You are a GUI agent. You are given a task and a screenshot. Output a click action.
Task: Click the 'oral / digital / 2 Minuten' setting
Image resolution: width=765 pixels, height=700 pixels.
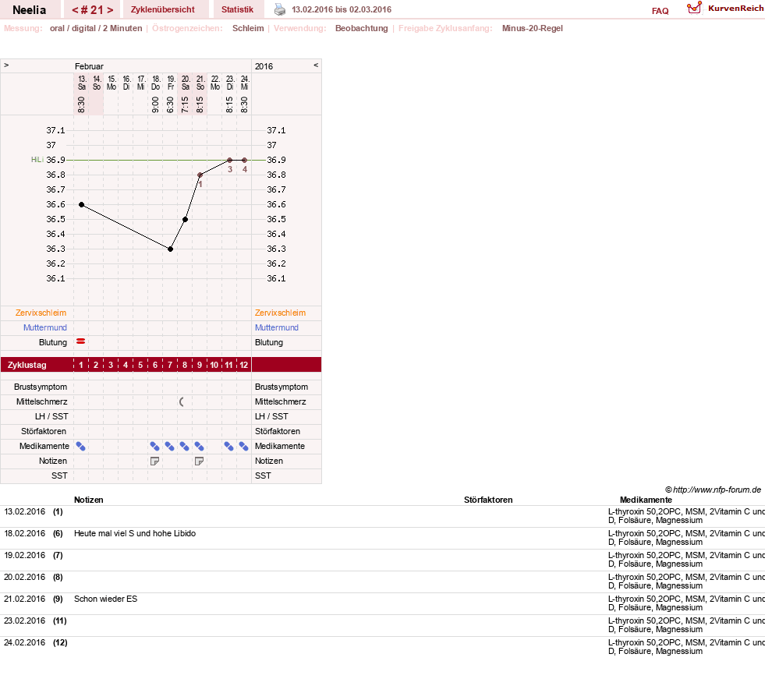click(96, 28)
